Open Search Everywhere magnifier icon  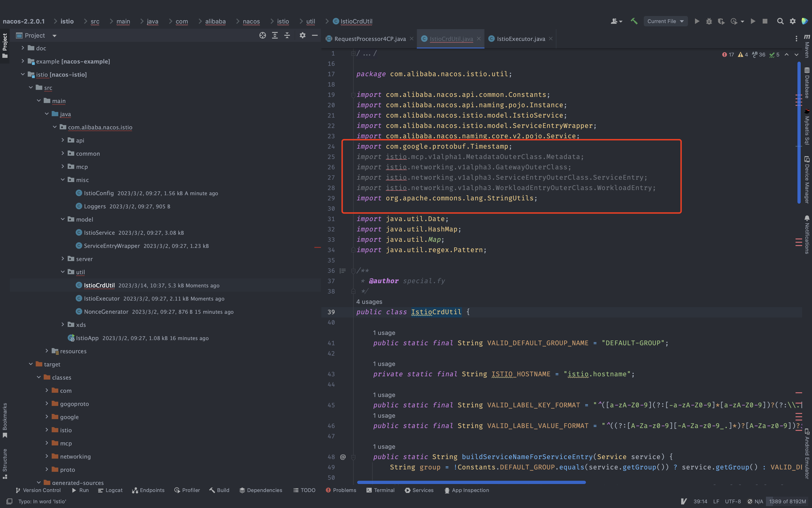pyautogui.click(x=781, y=21)
